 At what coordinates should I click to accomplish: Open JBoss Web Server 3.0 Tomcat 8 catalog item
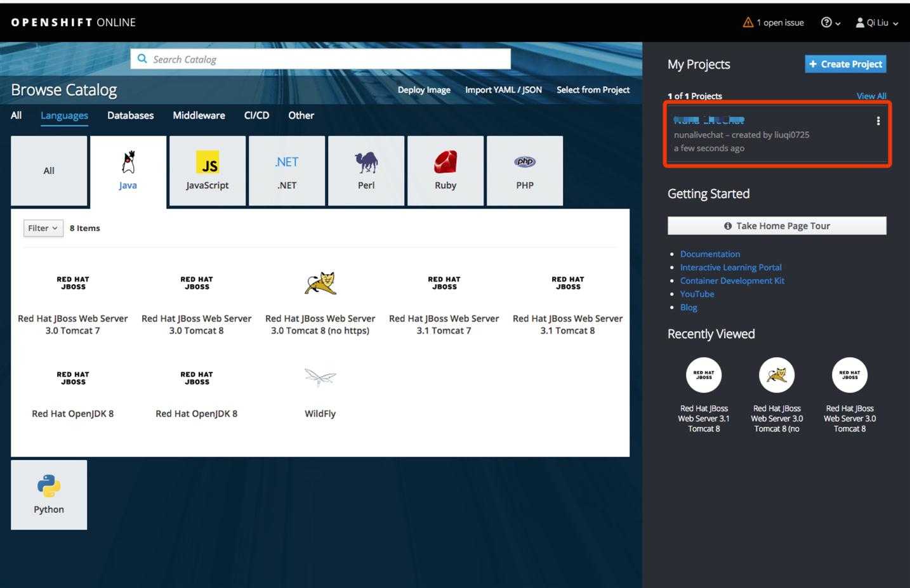tap(197, 304)
